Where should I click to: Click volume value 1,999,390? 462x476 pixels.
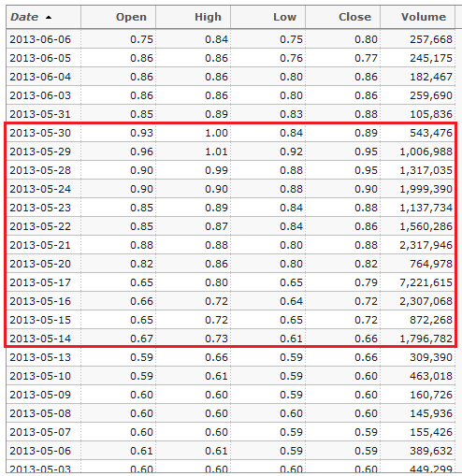[426, 189]
